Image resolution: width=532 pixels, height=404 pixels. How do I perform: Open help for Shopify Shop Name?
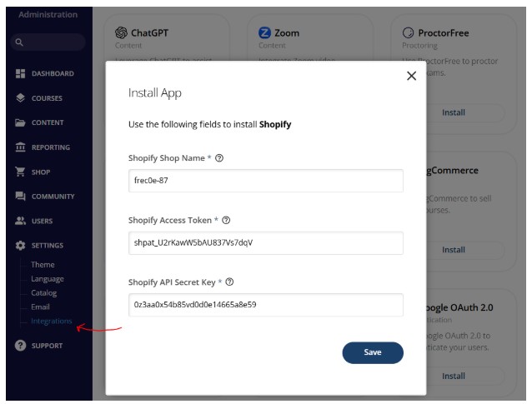[x=219, y=158]
